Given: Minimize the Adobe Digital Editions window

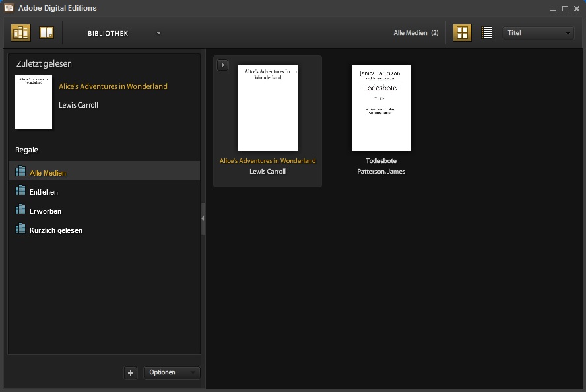Looking at the screenshot, I should click(554, 9).
